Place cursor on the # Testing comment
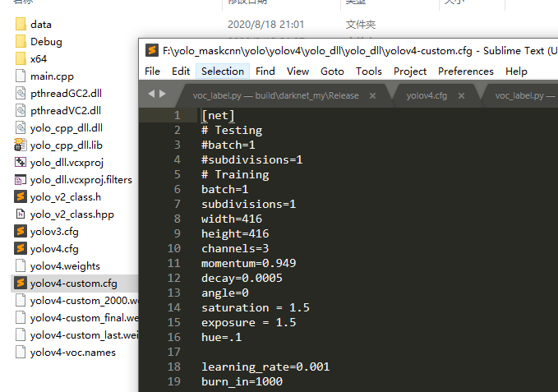 click(x=232, y=130)
